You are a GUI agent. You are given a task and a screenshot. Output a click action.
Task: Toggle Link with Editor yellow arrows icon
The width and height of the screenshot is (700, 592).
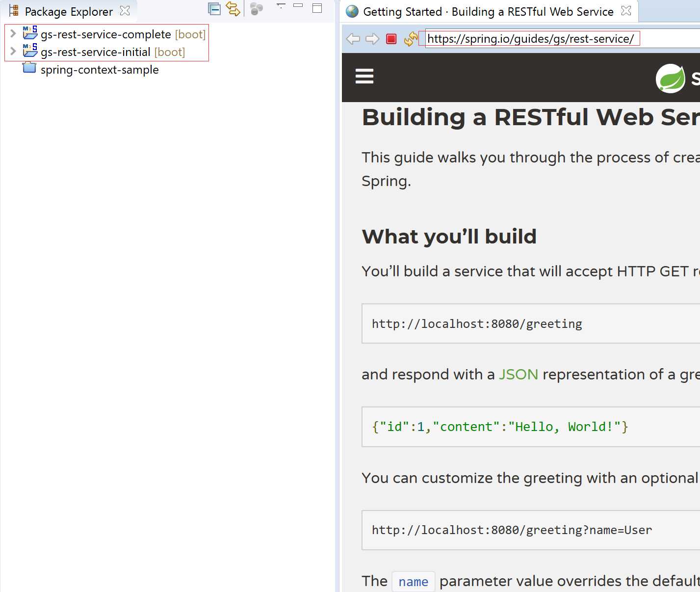pos(233,9)
